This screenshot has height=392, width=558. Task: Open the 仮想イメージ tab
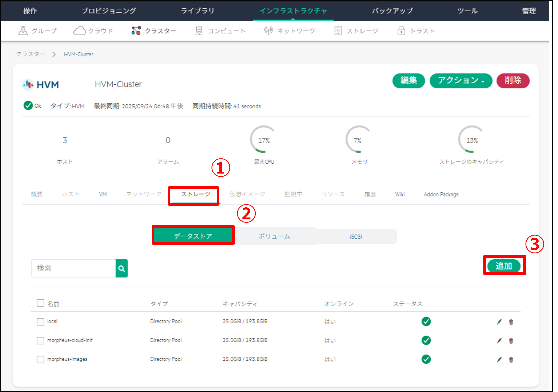pyautogui.click(x=247, y=194)
